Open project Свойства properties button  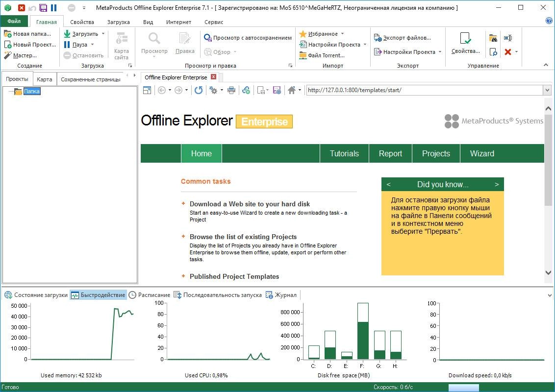pyautogui.click(x=465, y=43)
